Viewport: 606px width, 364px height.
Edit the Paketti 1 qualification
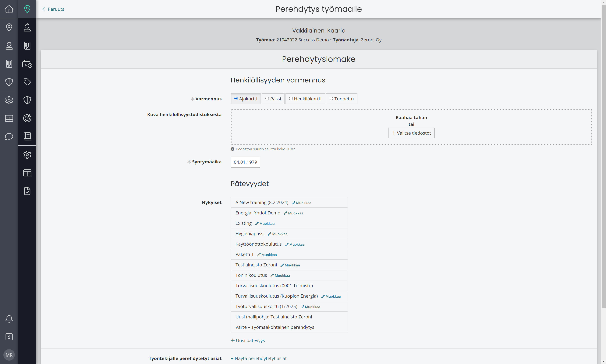pyautogui.click(x=267, y=255)
